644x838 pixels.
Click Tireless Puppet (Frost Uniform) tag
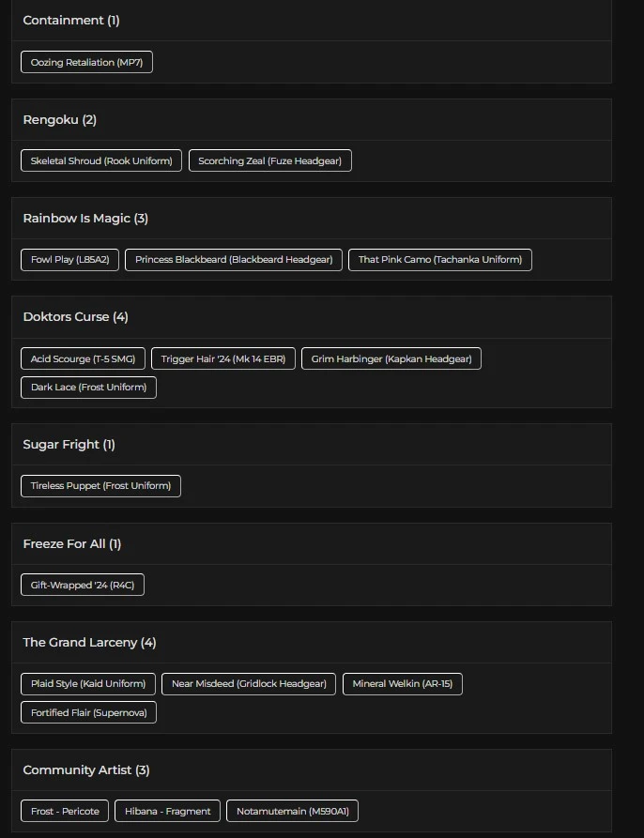tap(100, 485)
